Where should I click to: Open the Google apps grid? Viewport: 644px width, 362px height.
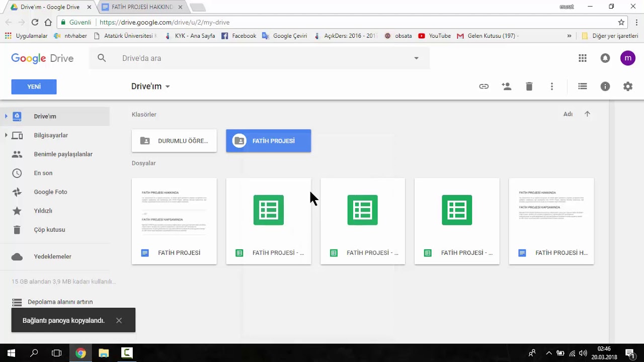coord(583,58)
